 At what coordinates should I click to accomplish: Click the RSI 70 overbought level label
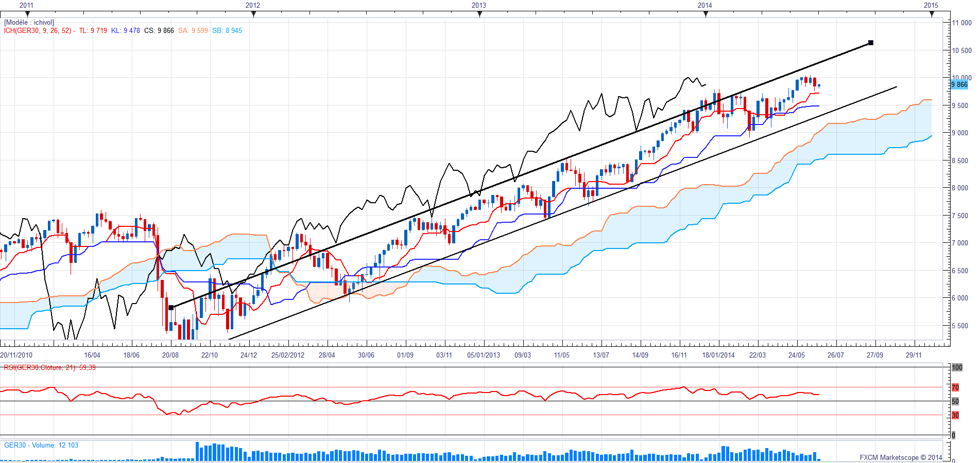point(955,387)
